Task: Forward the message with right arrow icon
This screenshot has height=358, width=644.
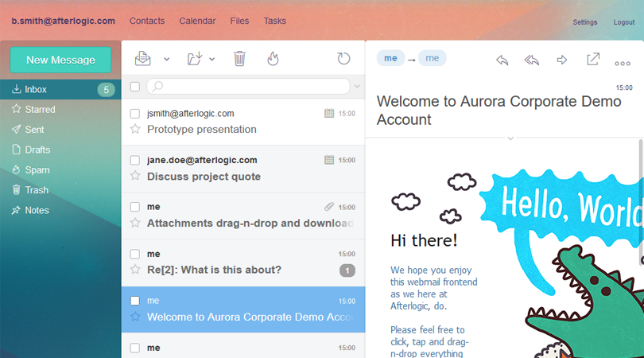Action: point(562,60)
